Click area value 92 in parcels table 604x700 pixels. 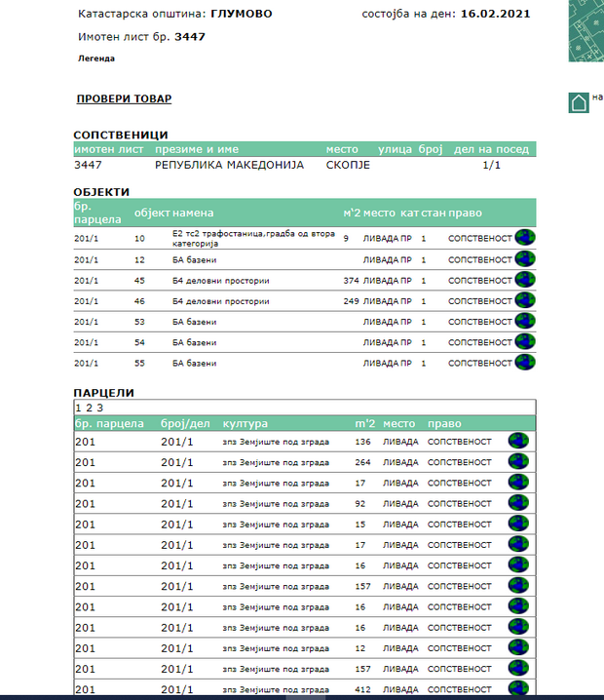(x=360, y=504)
